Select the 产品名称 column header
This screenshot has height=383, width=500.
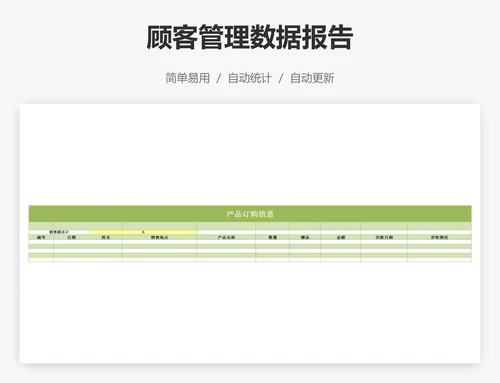226,237
